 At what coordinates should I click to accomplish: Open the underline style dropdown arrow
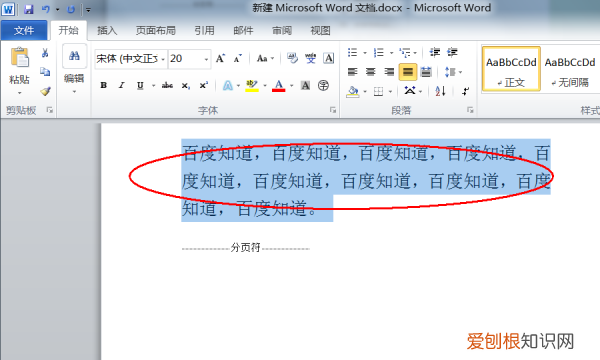[153, 85]
